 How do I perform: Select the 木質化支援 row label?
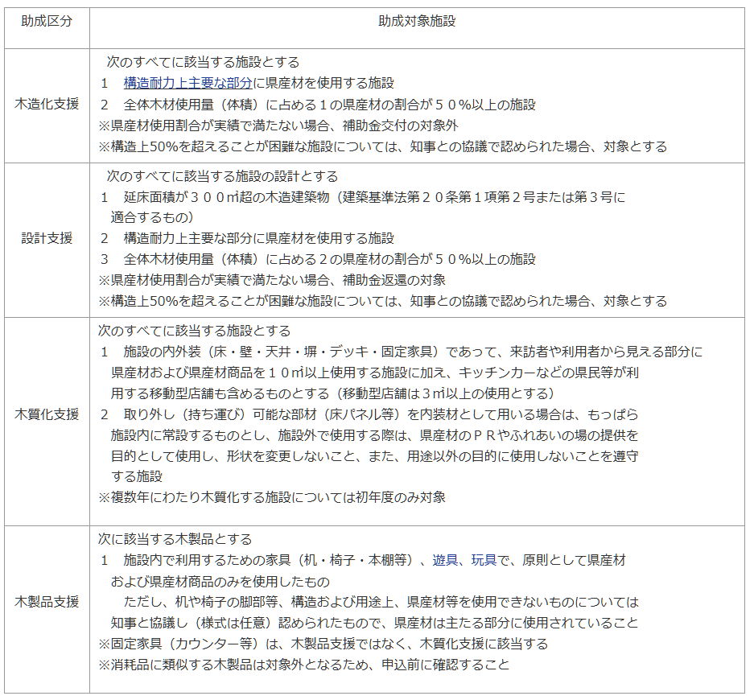click(x=47, y=414)
